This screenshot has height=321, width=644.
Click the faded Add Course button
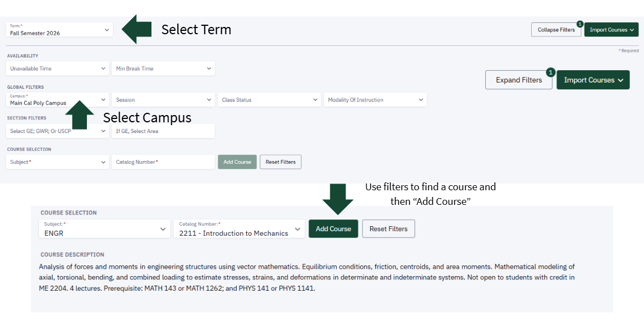[x=237, y=162]
